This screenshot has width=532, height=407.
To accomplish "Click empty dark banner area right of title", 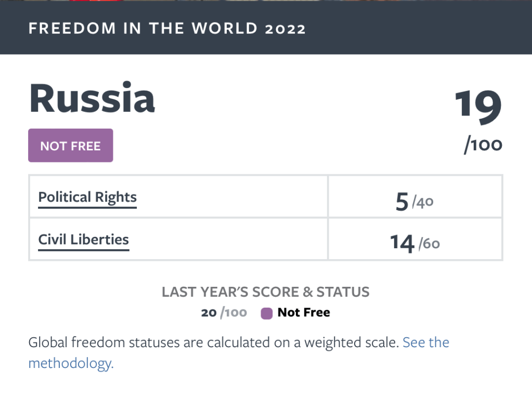I will 416,28.
